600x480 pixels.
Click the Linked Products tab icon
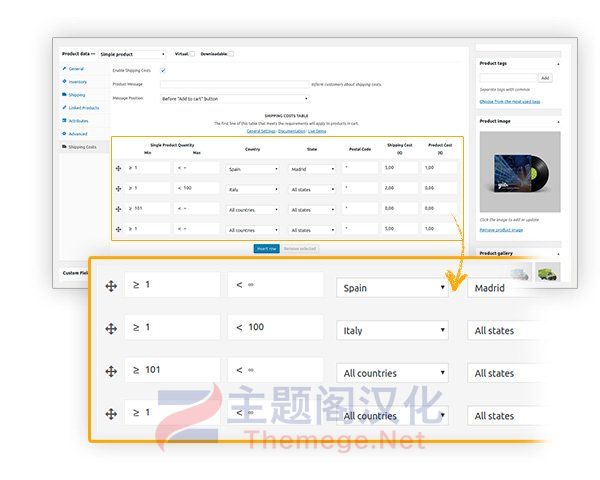click(64, 108)
